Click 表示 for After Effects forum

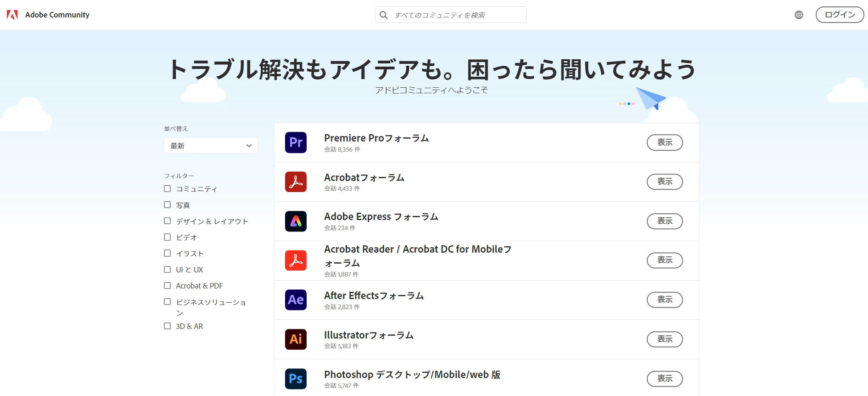[x=665, y=300]
